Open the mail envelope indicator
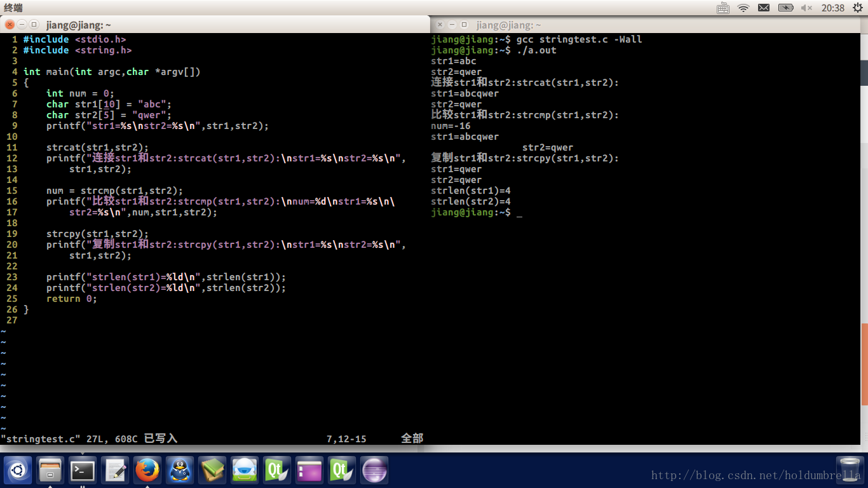This screenshot has height=488, width=868. 764,8
